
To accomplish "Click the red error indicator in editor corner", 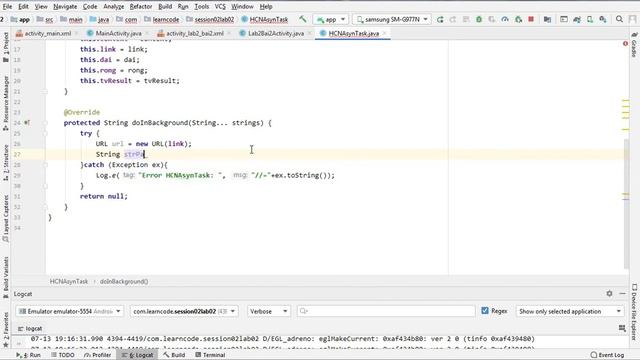I will [x=625, y=44].
